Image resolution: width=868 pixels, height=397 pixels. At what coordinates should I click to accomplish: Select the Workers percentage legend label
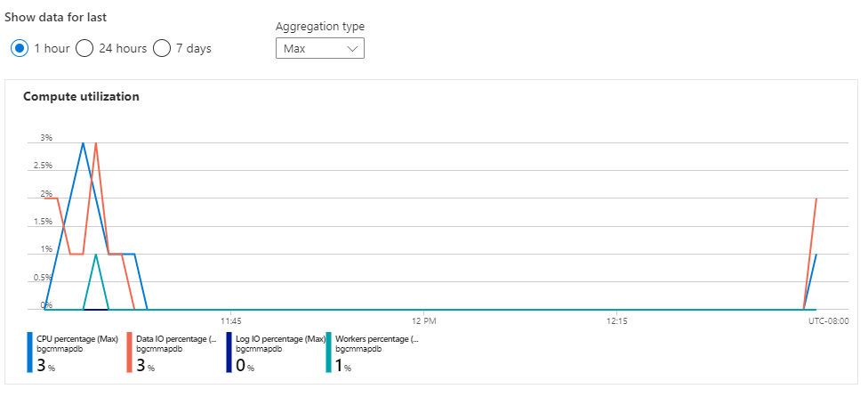click(x=377, y=339)
